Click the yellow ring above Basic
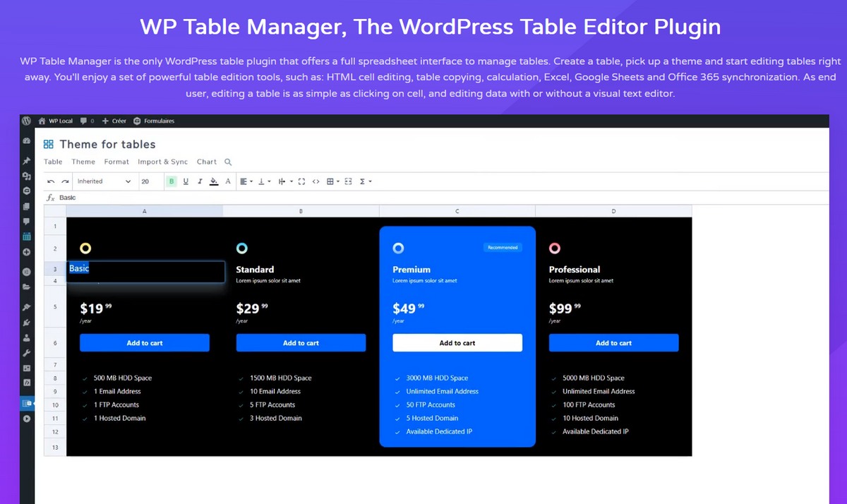Screen dimensions: 847x504 click(x=85, y=248)
